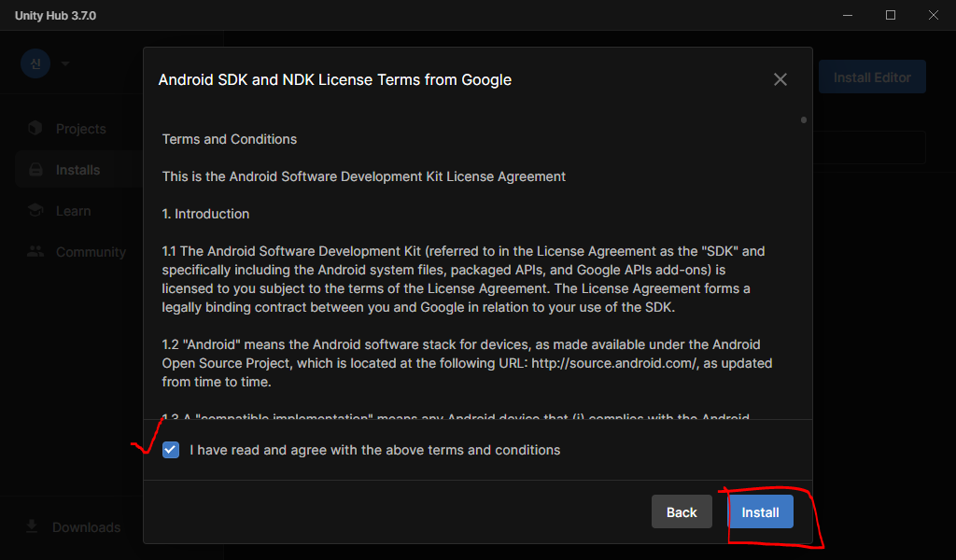Maximize the Unity Hub window
This screenshot has width=956, height=560.
coord(891,16)
